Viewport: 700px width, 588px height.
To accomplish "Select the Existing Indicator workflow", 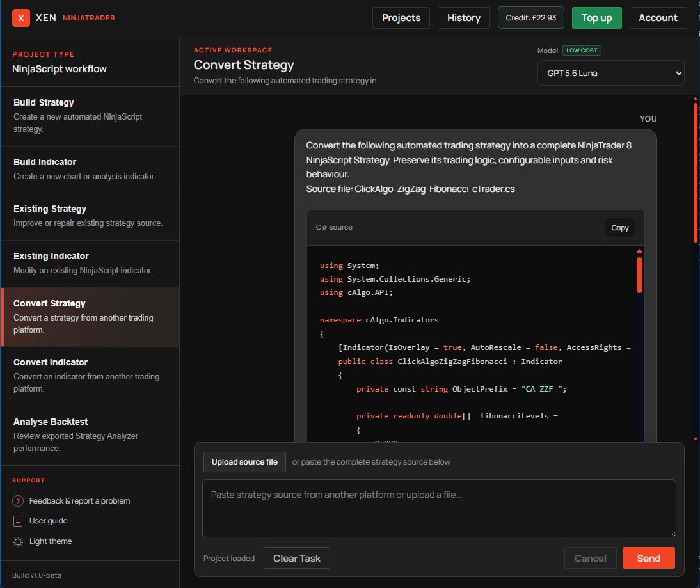I will (x=90, y=264).
